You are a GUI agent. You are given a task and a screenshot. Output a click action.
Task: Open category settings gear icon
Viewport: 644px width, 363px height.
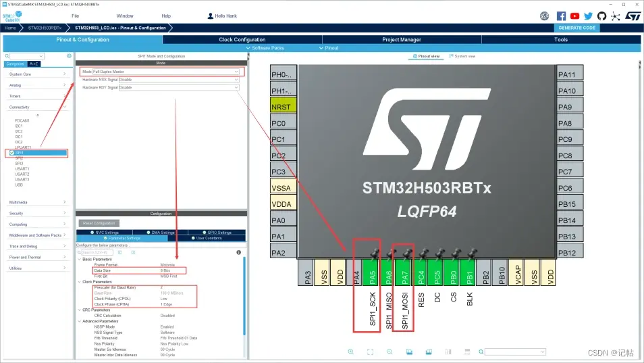coord(69,56)
